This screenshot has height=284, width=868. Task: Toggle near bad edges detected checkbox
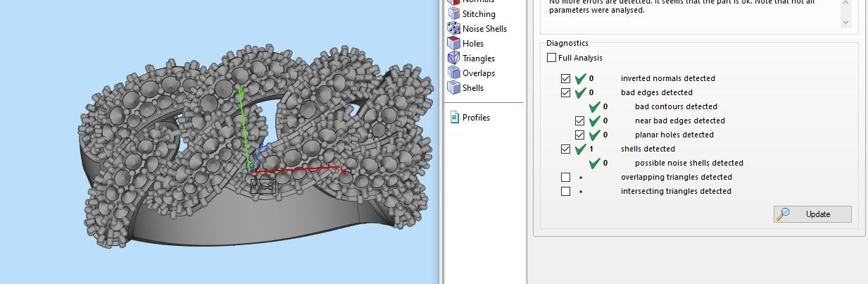(579, 121)
